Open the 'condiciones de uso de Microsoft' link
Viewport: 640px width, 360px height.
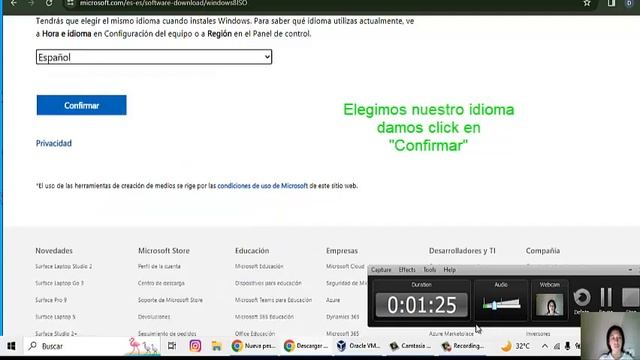point(262,186)
